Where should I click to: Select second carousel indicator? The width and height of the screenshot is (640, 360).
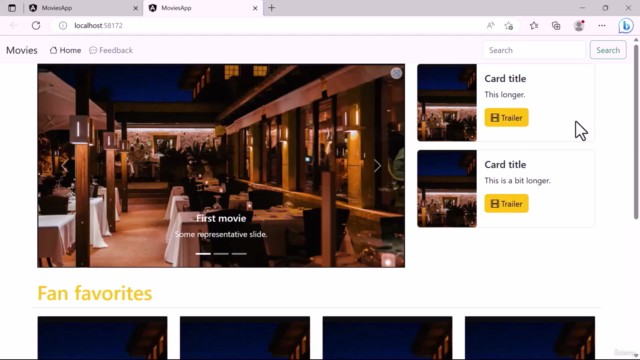221,254
